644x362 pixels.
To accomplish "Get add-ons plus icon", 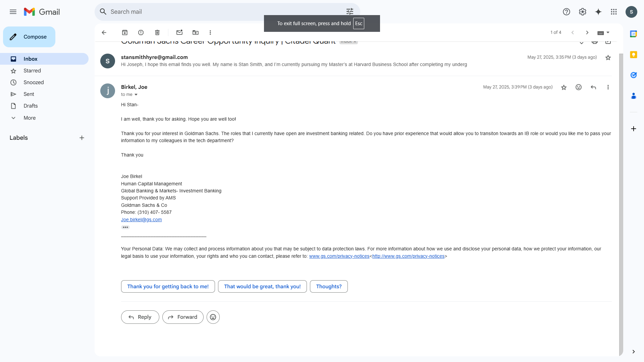I will tap(634, 129).
